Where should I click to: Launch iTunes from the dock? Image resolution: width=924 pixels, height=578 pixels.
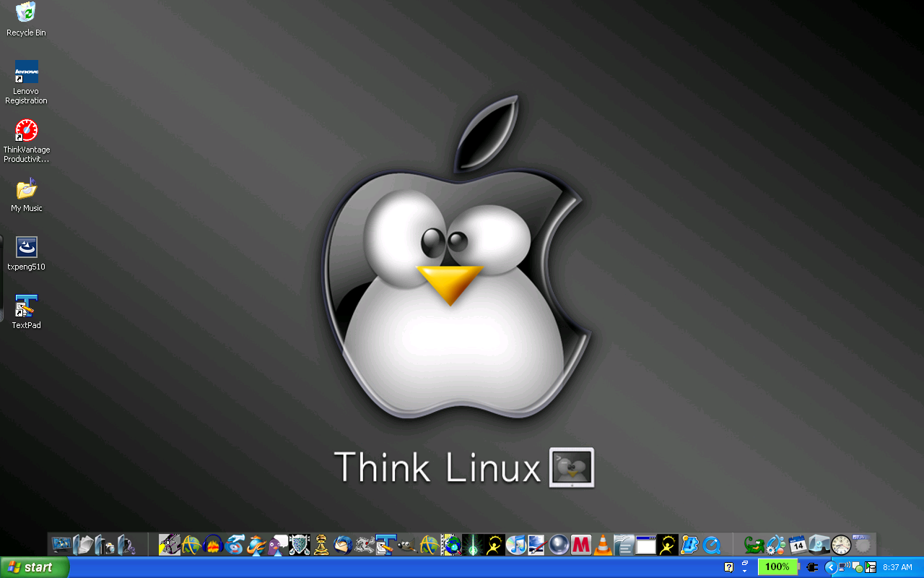(516, 545)
